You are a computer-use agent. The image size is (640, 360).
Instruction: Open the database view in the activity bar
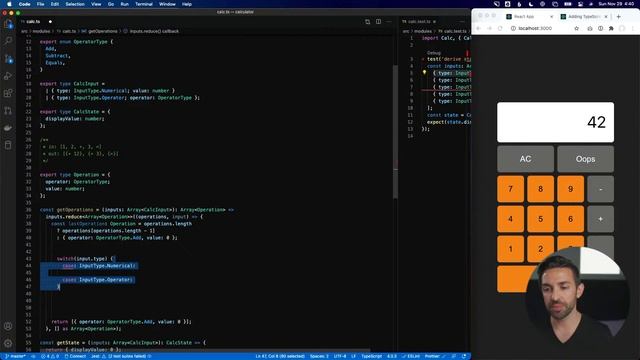[x=8, y=145]
